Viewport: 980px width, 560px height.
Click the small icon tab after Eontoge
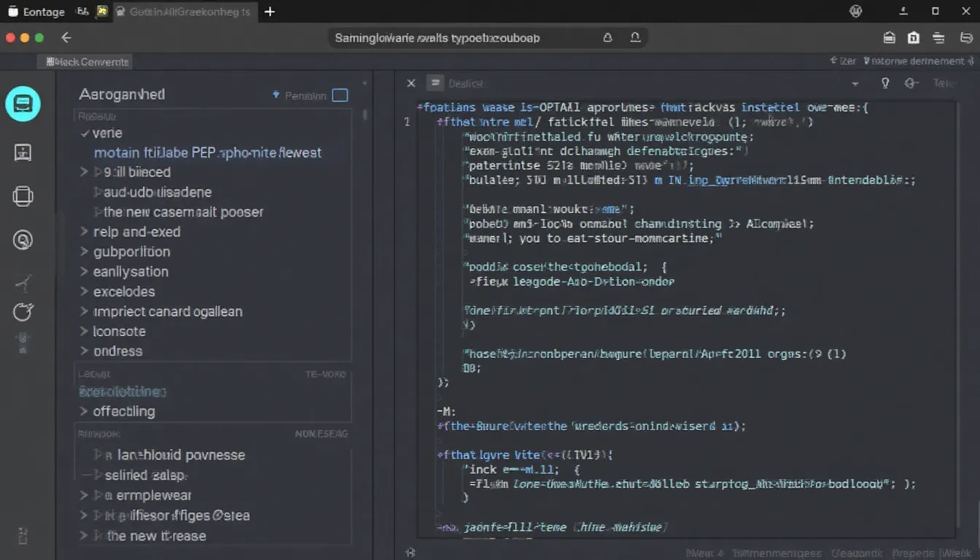click(x=82, y=12)
